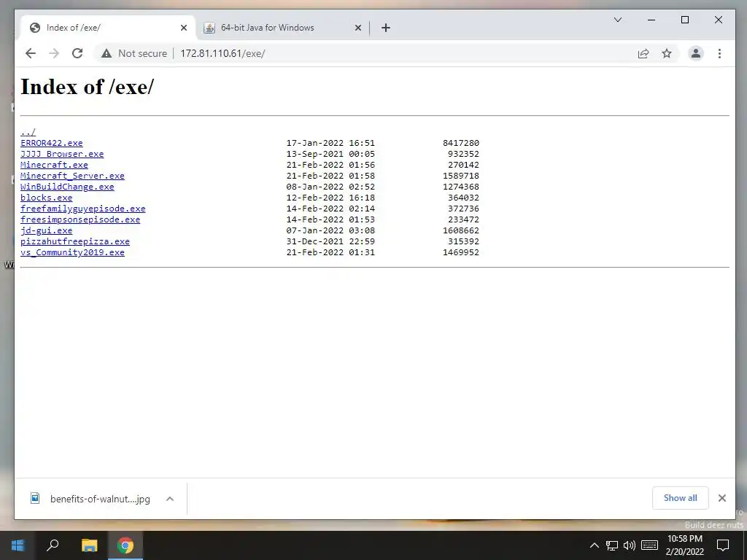Show all downloads

680,498
